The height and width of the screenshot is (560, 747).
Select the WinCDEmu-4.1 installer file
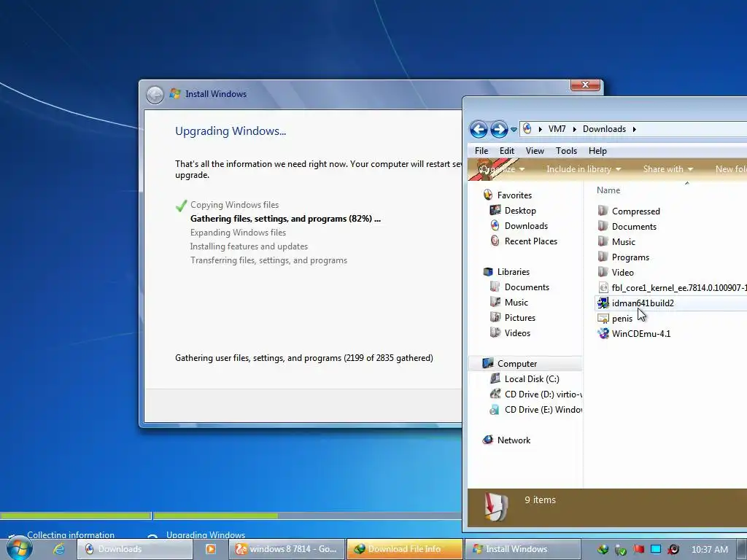tap(640, 334)
